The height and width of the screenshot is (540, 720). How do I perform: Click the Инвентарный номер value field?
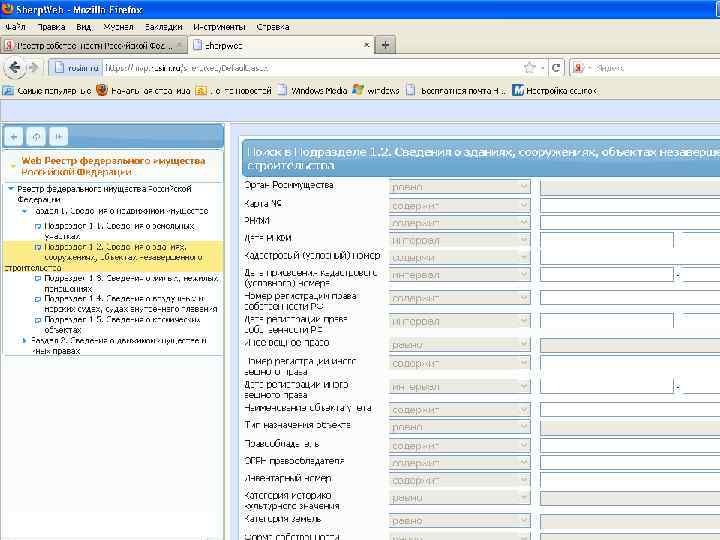pyautogui.click(x=630, y=480)
